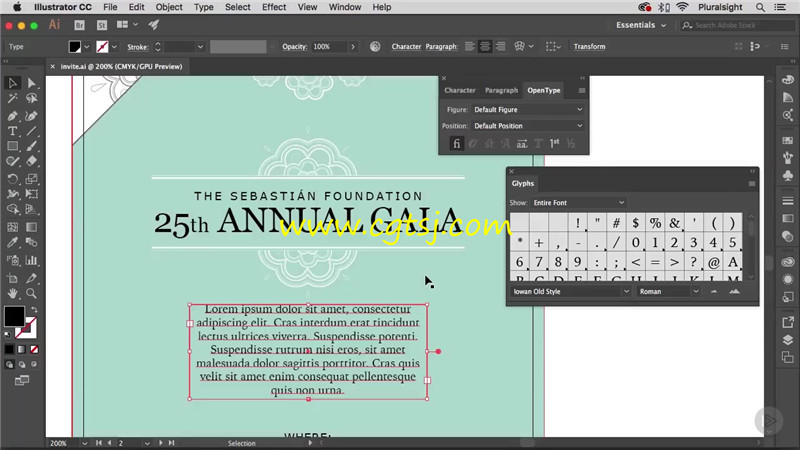The image size is (800, 450).
Task: Click the Recolor Artwork icon
Action: click(x=375, y=46)
